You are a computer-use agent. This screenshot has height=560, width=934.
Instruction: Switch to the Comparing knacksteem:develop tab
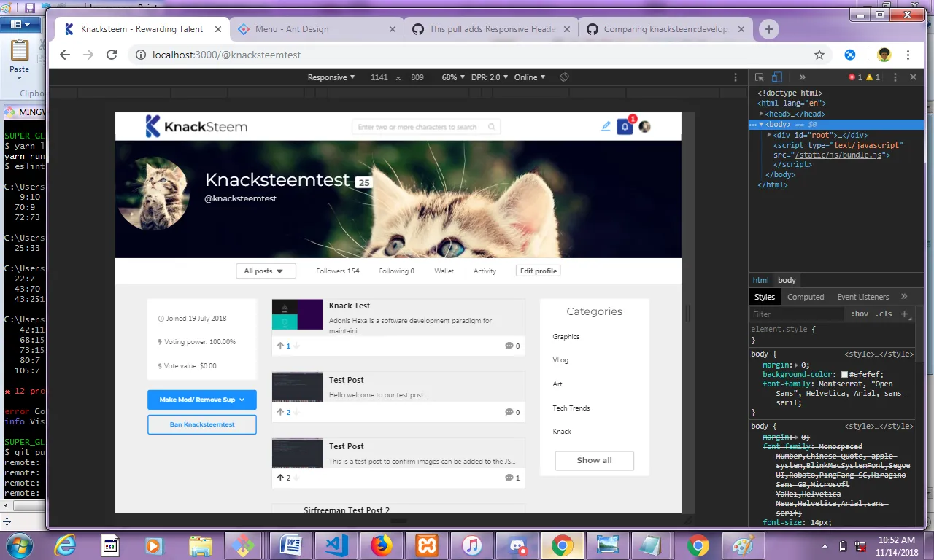coord(665,29)
